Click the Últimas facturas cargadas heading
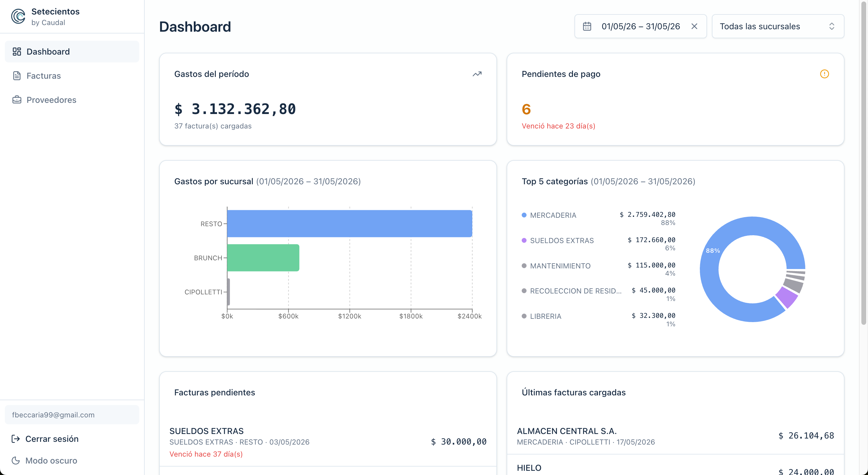The width and height of the screenshot is (868, 475). click(574, 392)
